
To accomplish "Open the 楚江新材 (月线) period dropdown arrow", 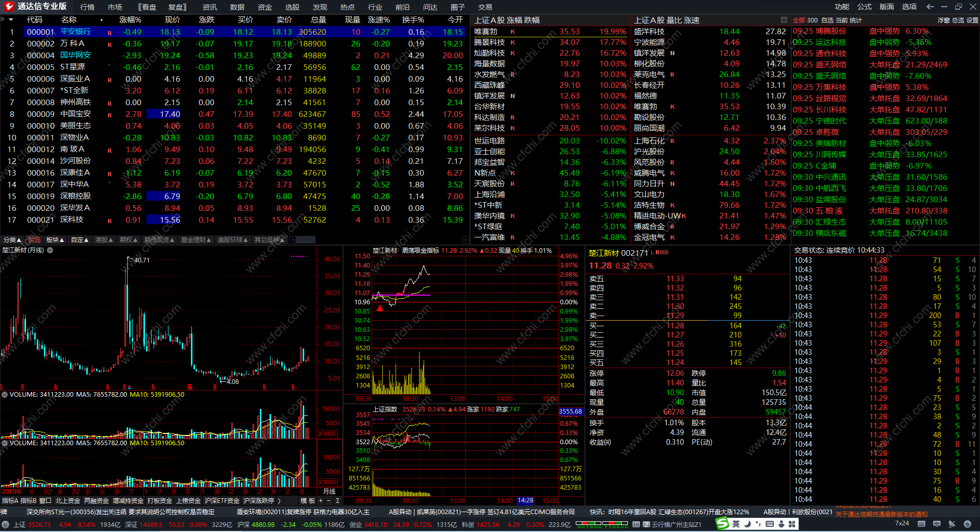I will click(50, 250).
